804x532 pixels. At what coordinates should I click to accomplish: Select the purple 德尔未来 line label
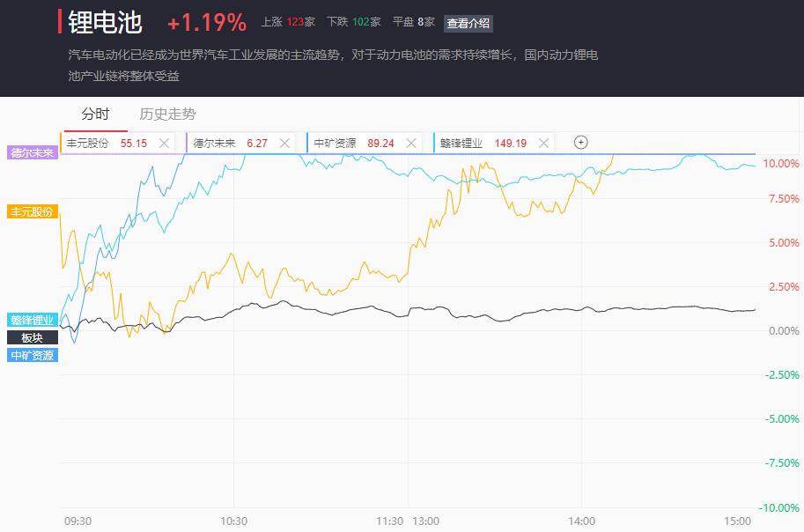[x=33, y=152]
